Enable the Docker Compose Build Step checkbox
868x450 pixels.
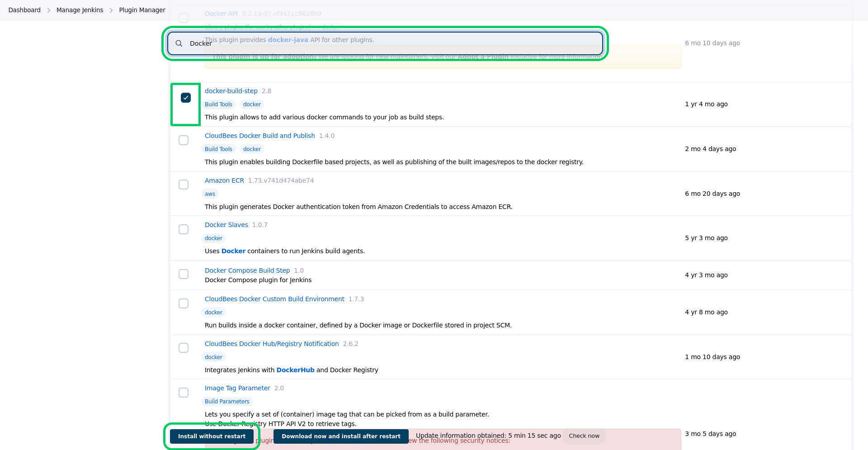(184, 274)
